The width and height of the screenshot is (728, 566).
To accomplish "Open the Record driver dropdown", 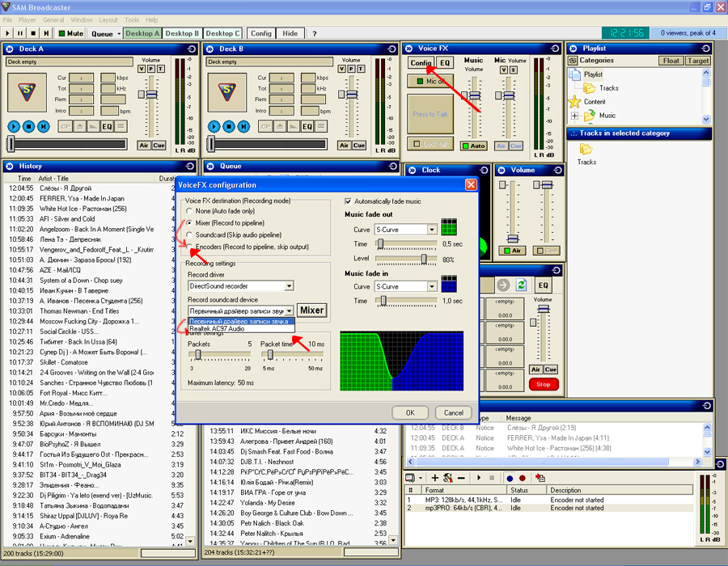I will click(x=289, y=285).
